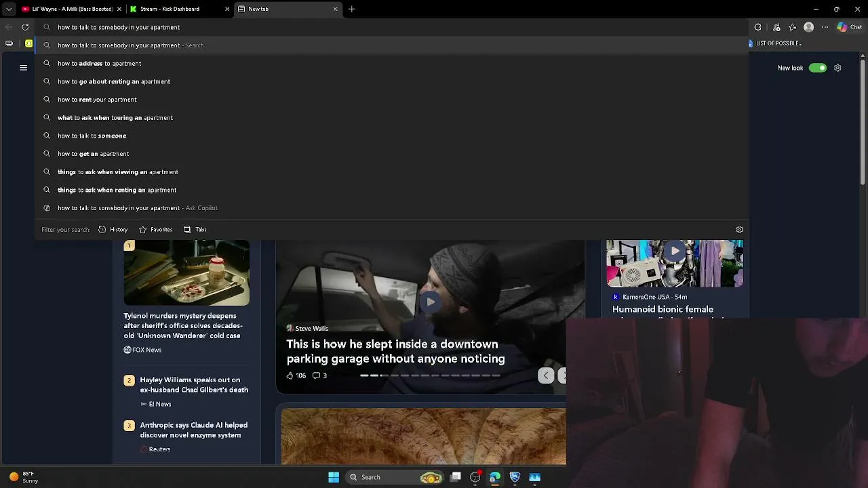Select suggestion 'how to rent your apartment'
The image size is (868, 488).
coord(392,100)
